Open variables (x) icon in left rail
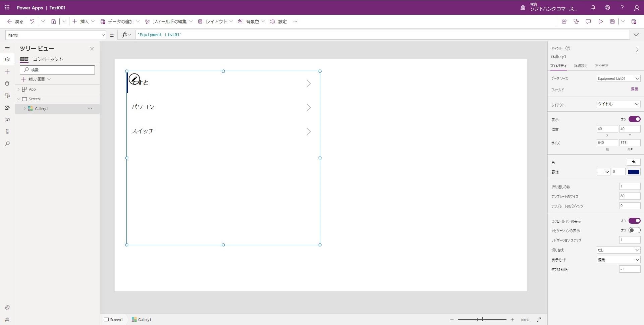The width and height of the screenshot is (644, 325). [7, 119]
